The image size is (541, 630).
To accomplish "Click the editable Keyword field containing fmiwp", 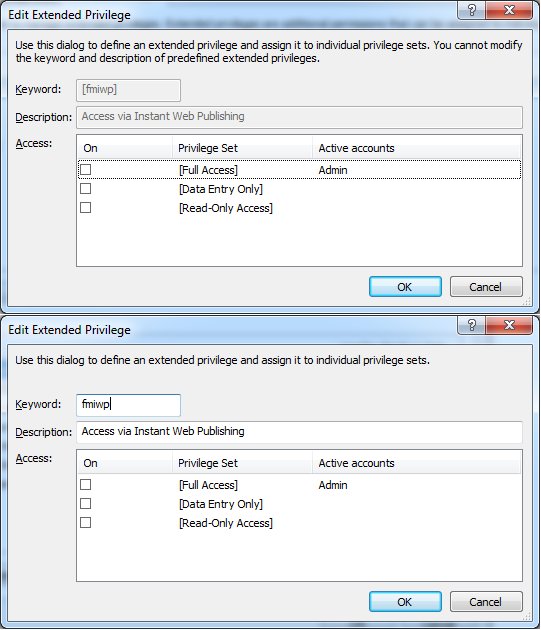I will (129, 405).
